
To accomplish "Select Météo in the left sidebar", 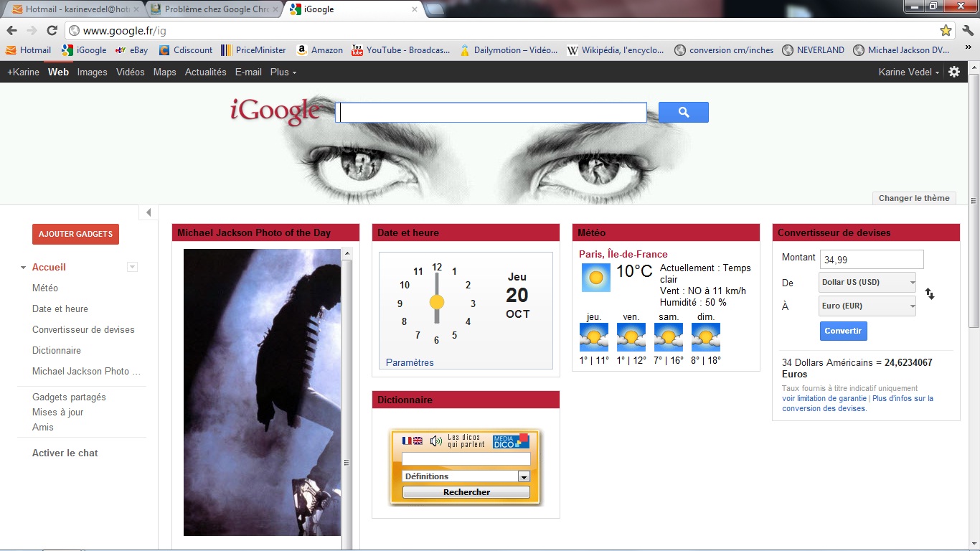I will coord(45,288).
